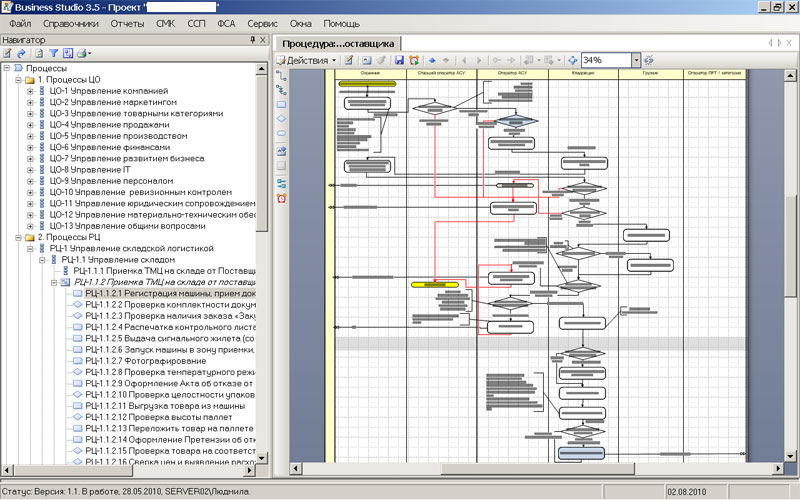Toggle the highlighted sync button in Navigator toolbar
Image resolution: width=800 pixels, height=500 pixels.
coord(68,53)
